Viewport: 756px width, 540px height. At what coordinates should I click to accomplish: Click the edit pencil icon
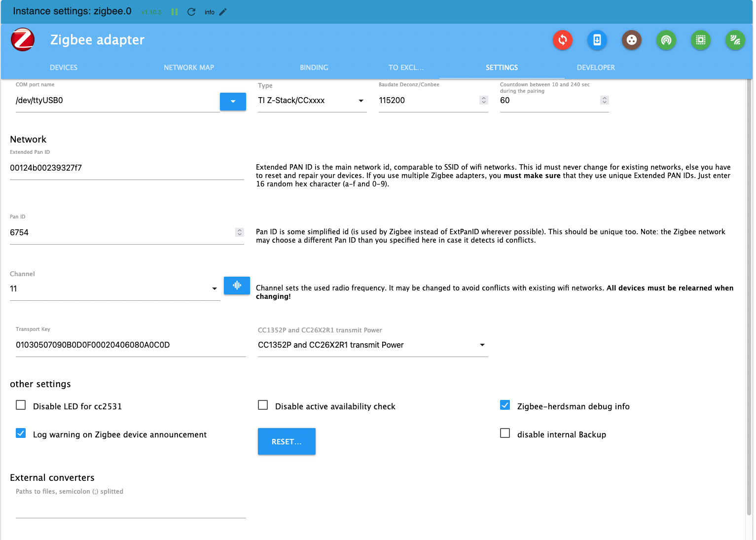pyautogui.click(x=223, y=12)
